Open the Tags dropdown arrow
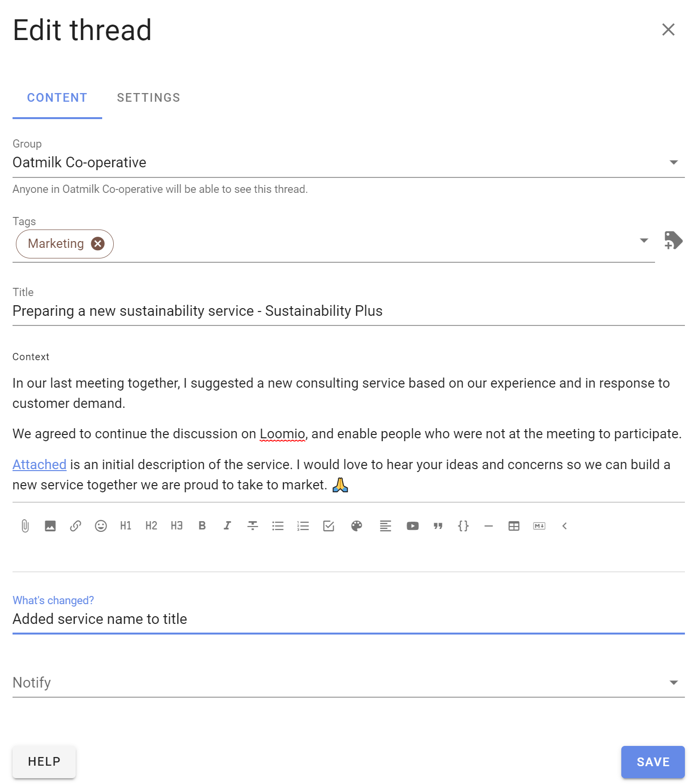This screenshot has width=696, height=784. point(644,240)
